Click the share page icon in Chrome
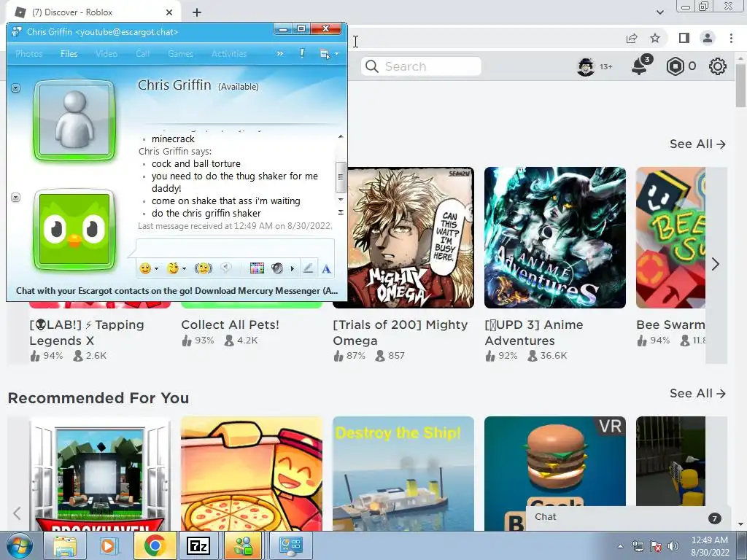The width and height of the screenshot is (747, 560). click(x=632, y=38)
